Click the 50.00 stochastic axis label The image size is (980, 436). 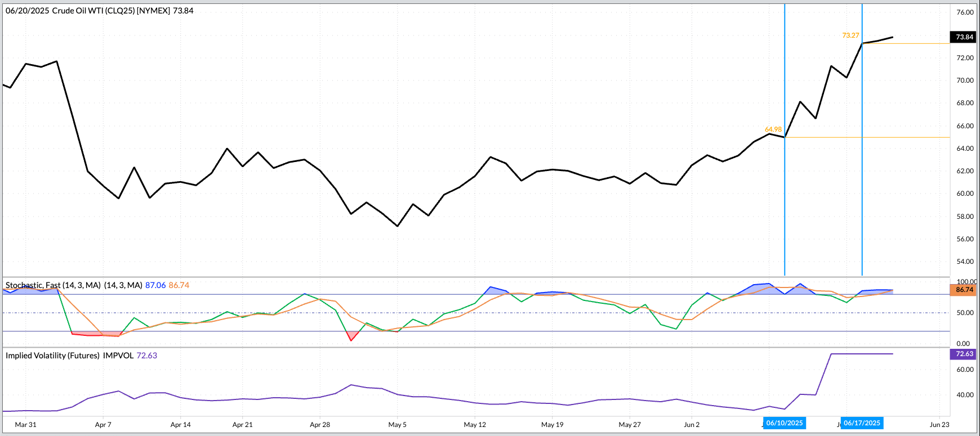click(x=965, y=313)
